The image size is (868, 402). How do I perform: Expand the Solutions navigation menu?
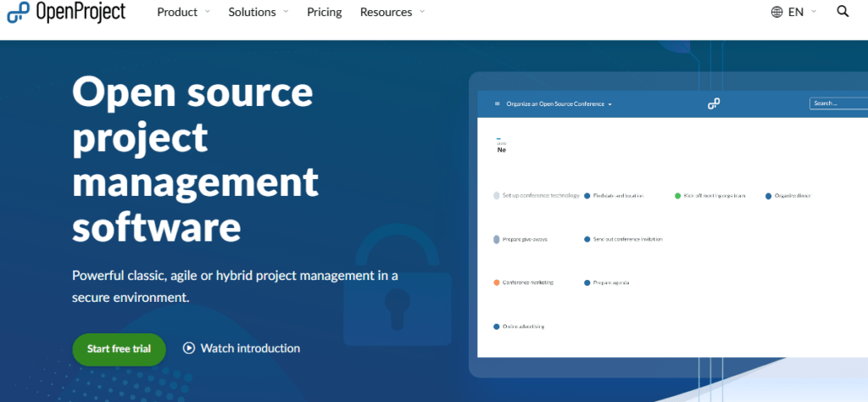coord(259,12)
